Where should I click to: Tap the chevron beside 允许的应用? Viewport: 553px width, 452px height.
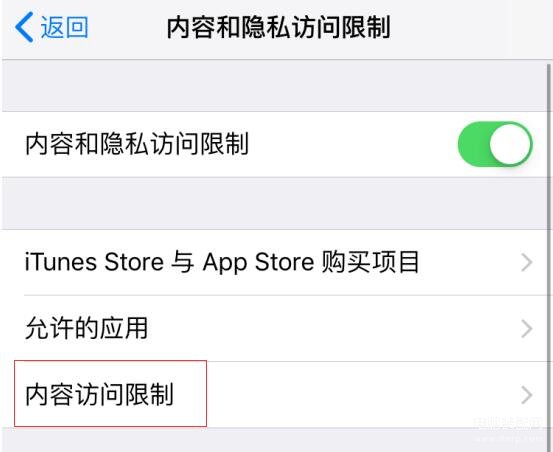[527, 329]
